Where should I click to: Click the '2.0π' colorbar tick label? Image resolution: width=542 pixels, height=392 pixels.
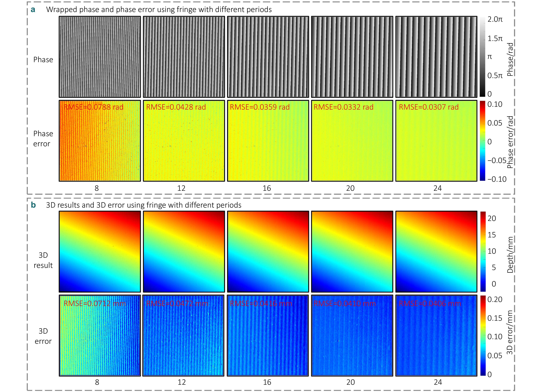tap(495, 19)
